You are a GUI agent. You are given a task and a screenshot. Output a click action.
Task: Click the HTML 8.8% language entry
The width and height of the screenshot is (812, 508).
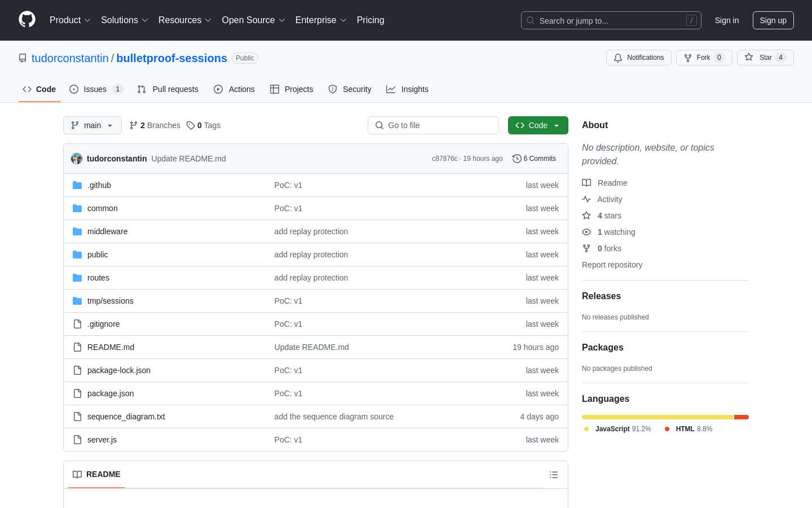coord(689,429)
